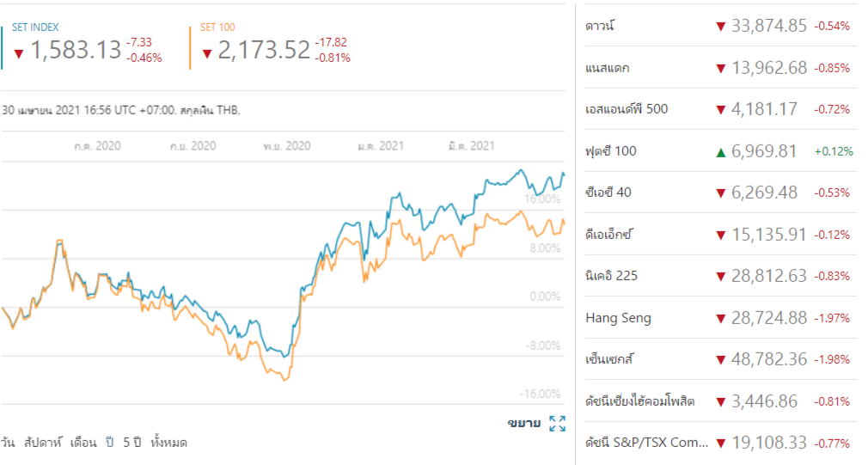
Task: Open the แนสแดก index row
Action: (x=612, y=68)
